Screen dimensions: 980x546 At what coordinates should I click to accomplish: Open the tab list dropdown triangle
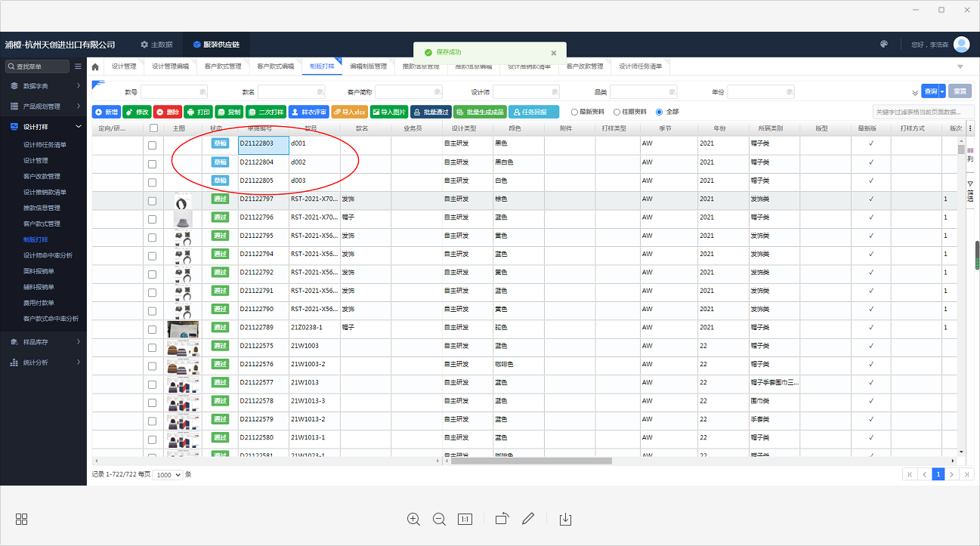961,66
